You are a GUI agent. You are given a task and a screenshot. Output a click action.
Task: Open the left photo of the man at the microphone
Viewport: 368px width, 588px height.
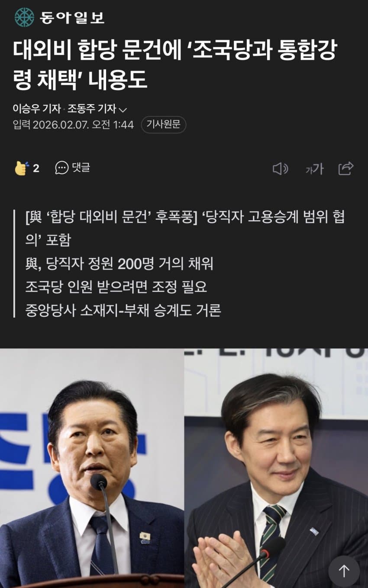(x=92, y=468)
